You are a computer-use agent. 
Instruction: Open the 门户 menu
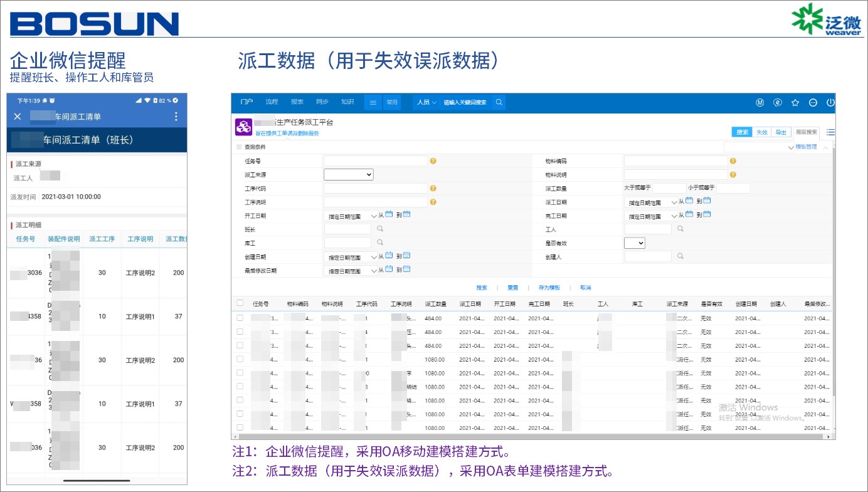pyautogui.click(x=246, y=102)
